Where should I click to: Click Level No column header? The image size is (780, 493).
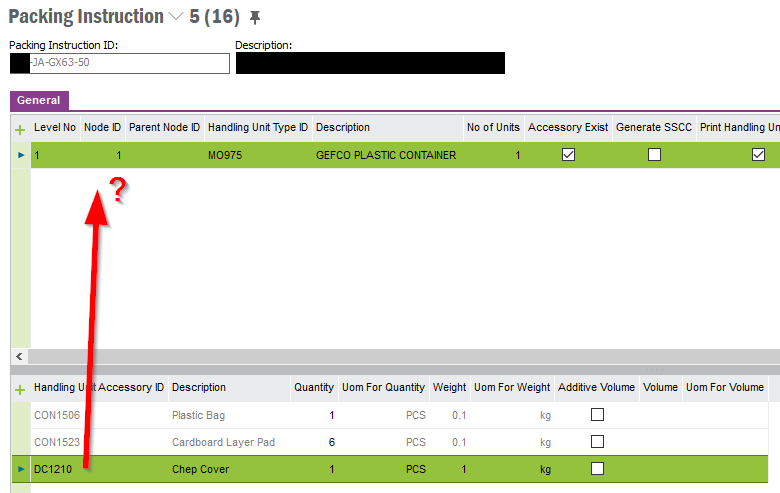point(55,127)
